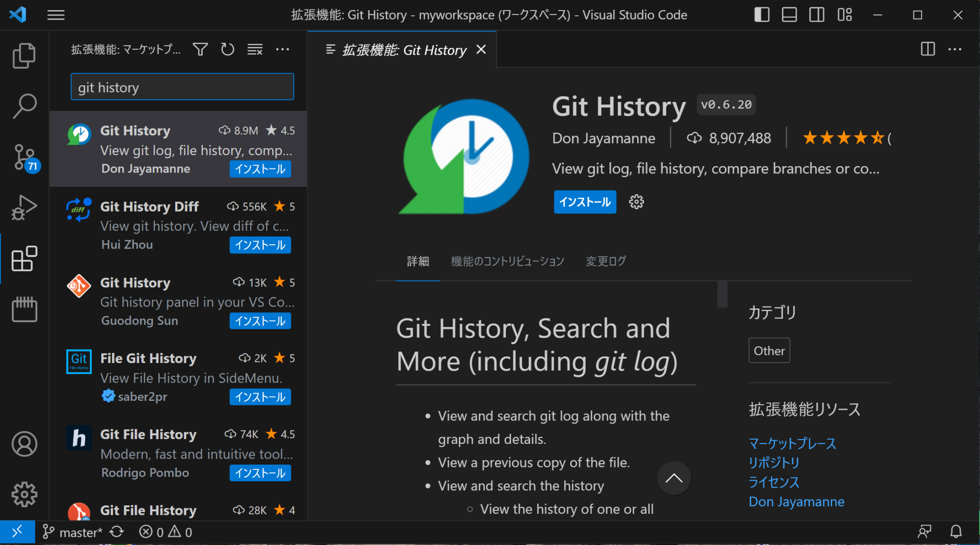
Task: Open the extensions filter
Action: click(200, 49)
